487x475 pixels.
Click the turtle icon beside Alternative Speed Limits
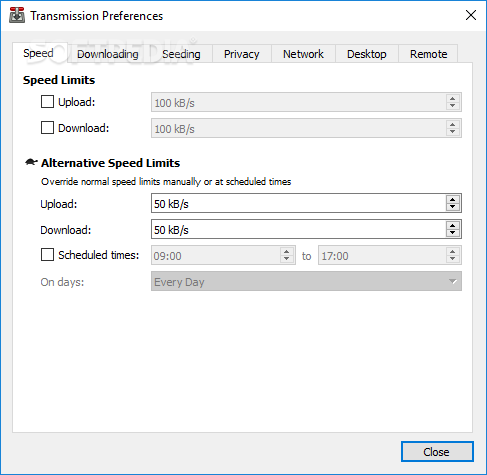pyautogui.click(x=31, y=162)
